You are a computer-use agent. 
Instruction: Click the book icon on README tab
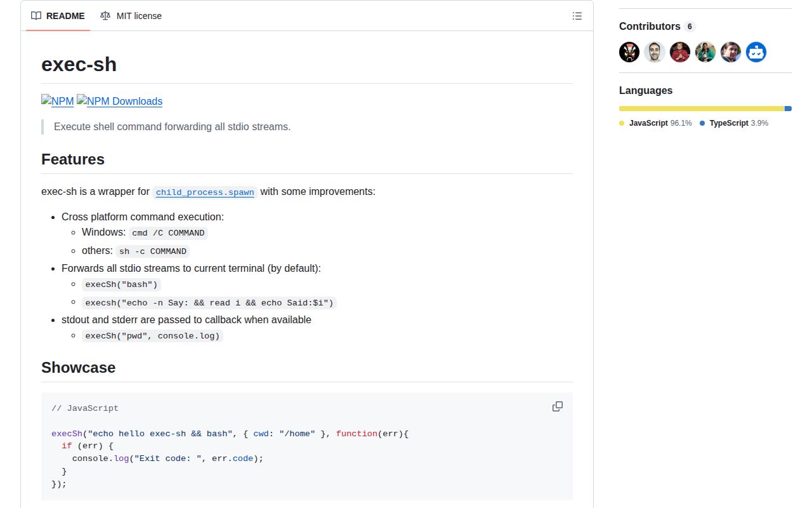(36, 16)
